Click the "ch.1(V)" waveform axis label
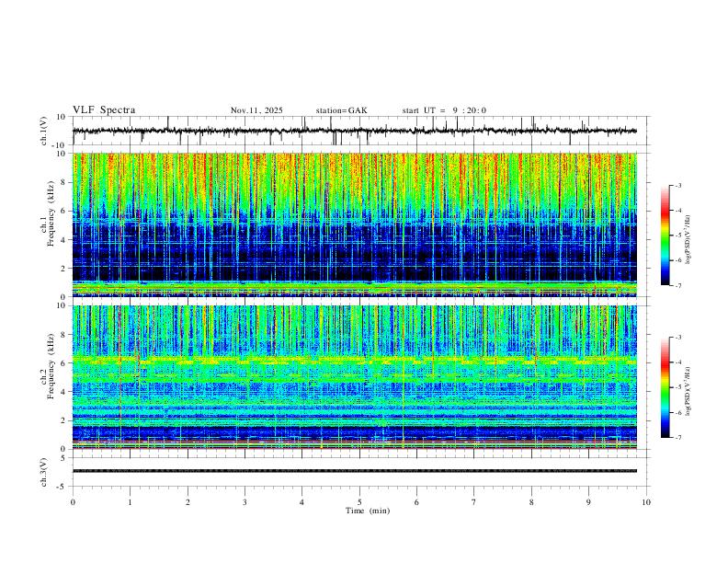Screen dimensions: 728x563 (44, 131)
